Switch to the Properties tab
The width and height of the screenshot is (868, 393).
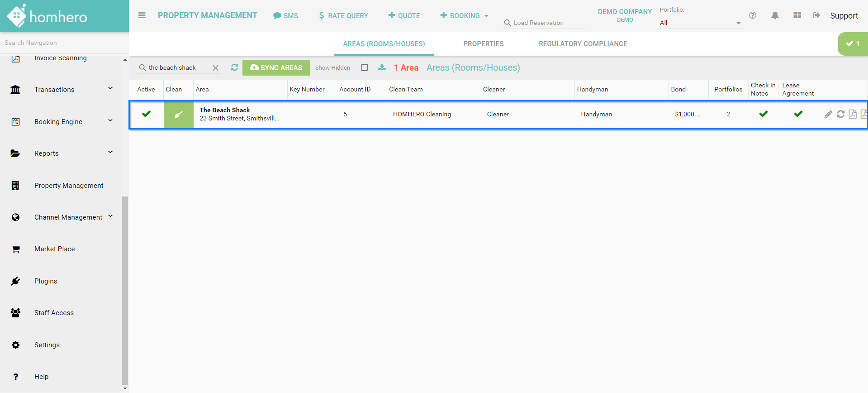tap(483, 44)
